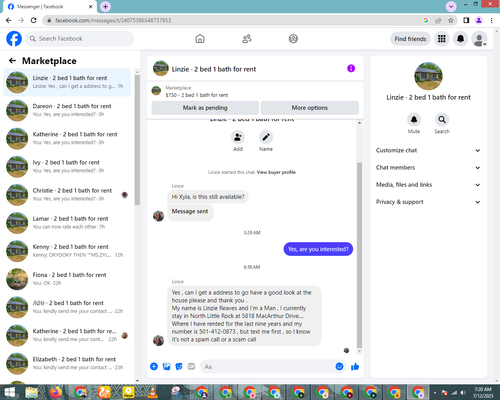Add people to the chat
This screenshot has width=500, height=400.
pos(238,137)
